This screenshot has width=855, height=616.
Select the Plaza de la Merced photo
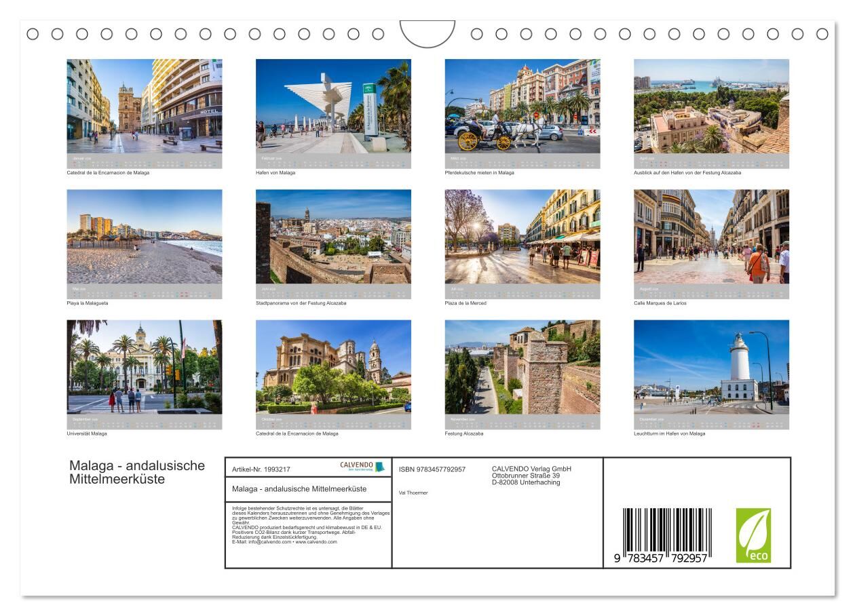pyautogui.click(x=522, y=236)
